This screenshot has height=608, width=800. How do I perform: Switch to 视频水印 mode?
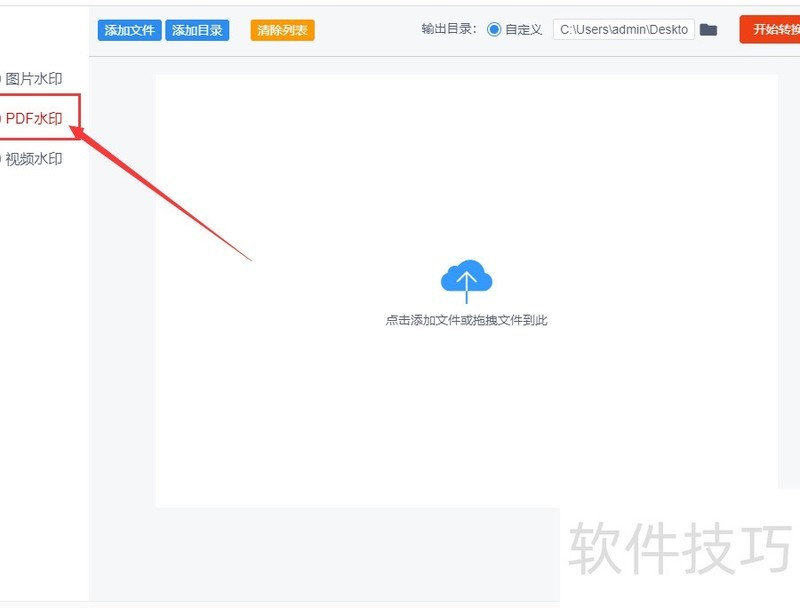pyautogui.click(x=30, y=158)
